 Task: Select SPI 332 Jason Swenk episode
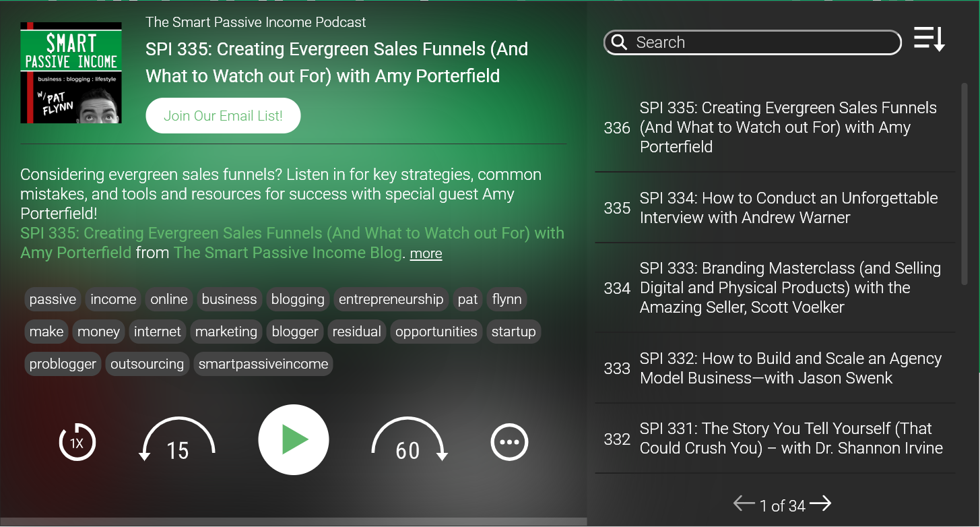[775, 368]
